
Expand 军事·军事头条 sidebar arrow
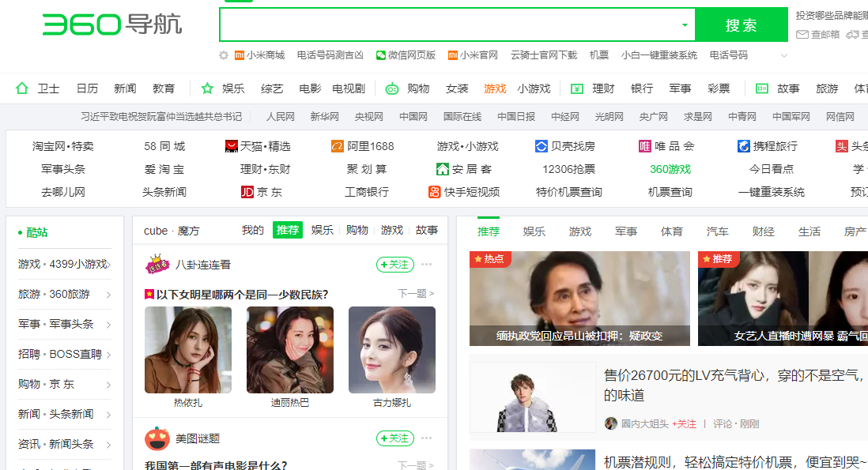click(x=108, y=325)
